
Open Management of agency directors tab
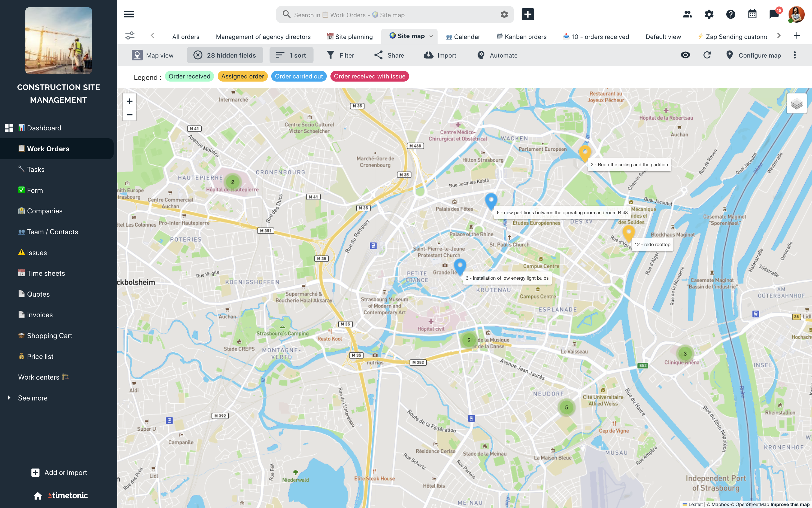[x=263, y=37]
